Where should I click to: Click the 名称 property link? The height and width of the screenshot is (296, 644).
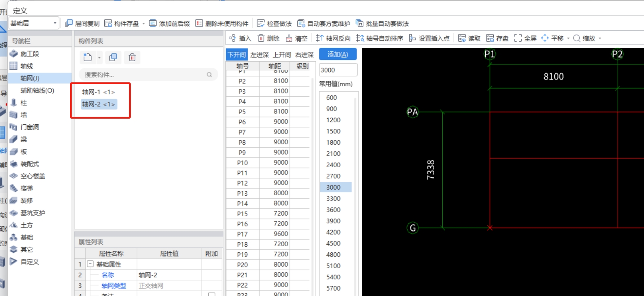click(108, 275)
